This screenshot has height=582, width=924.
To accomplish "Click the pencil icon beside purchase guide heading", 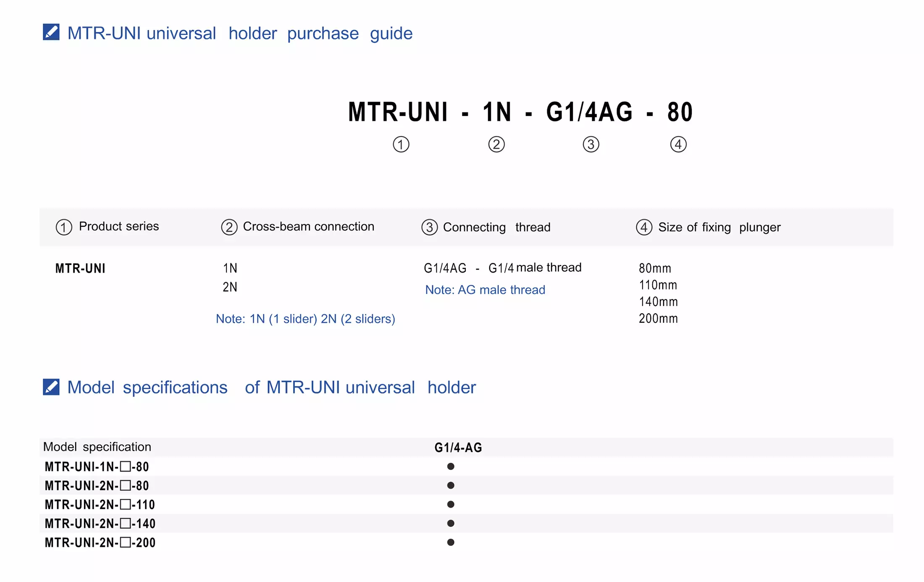I will tap(51, 32).
